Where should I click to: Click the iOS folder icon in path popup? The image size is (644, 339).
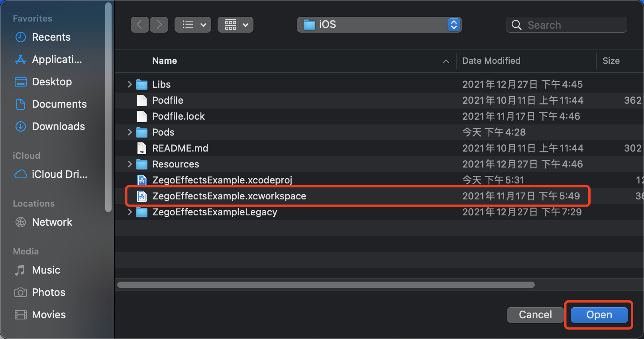[309, 25]
